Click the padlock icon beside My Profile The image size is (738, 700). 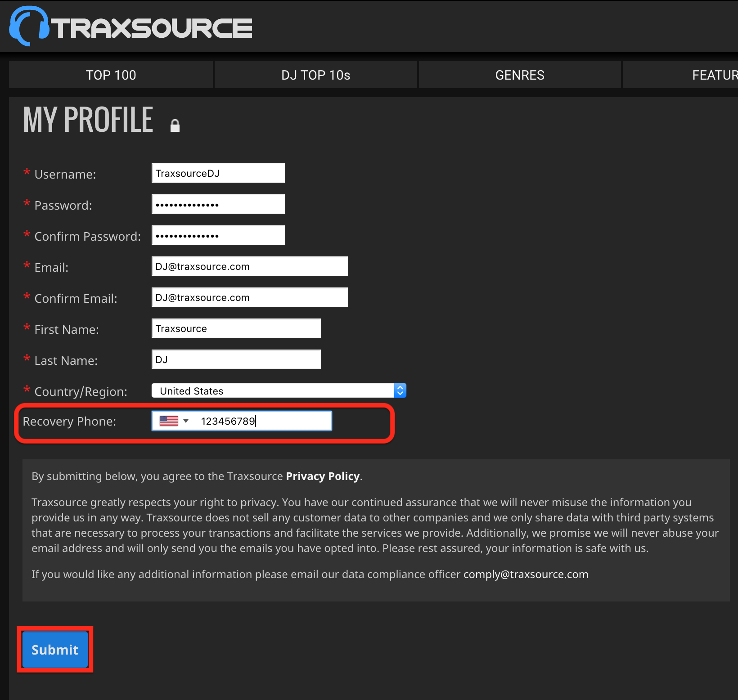click(175, 126)
